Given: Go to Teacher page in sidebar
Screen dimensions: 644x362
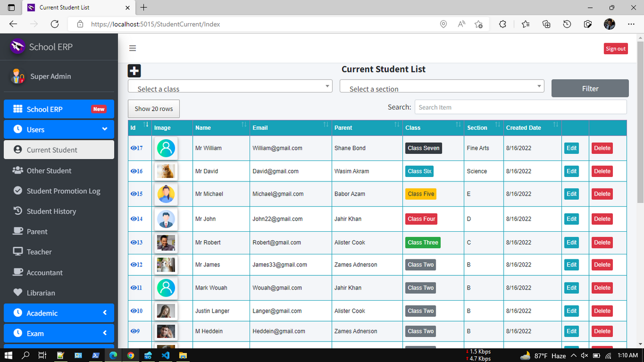Looking at the screenshot, I should point(39,252).
